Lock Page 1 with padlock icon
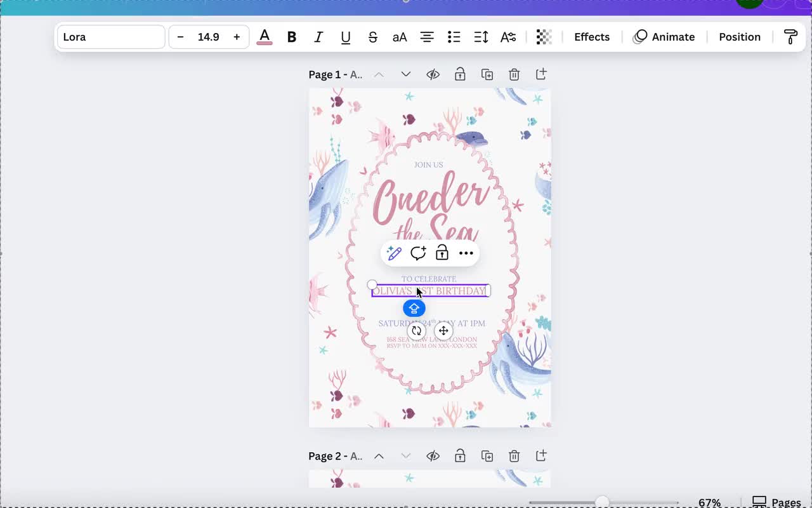 460,74
